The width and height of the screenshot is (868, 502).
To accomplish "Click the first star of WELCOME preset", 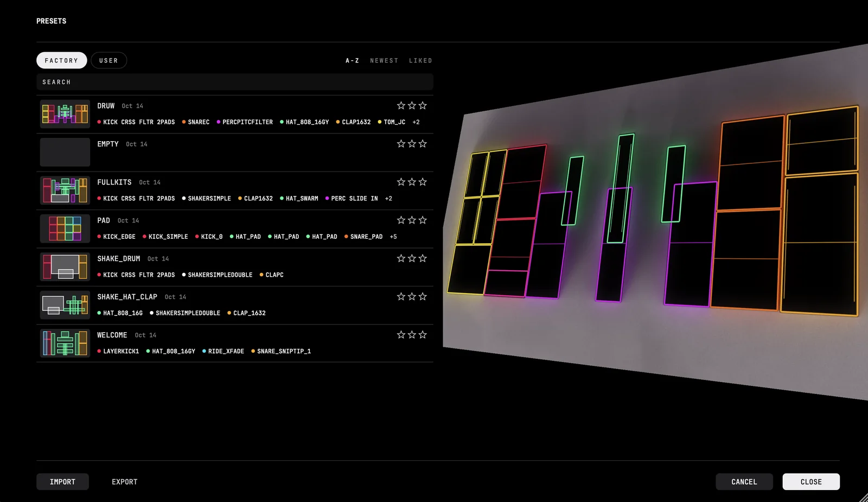I will coord(401,335).
